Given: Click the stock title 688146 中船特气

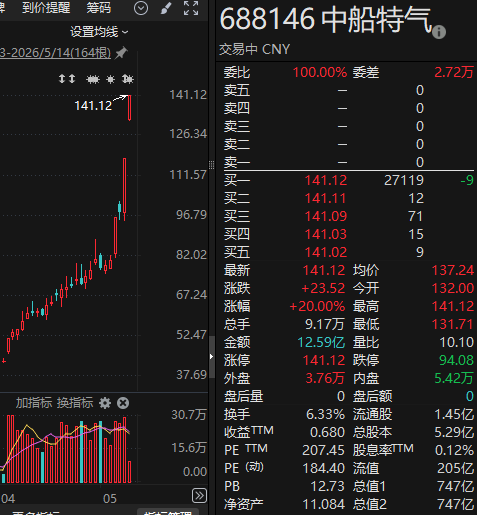Looking at the screenshot, I should 326,19.
